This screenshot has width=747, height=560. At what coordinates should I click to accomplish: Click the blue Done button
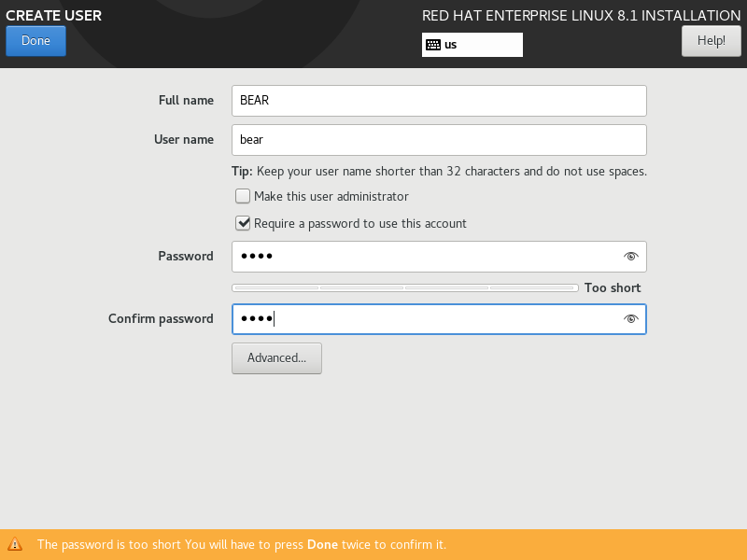click(x=35, y=41)
